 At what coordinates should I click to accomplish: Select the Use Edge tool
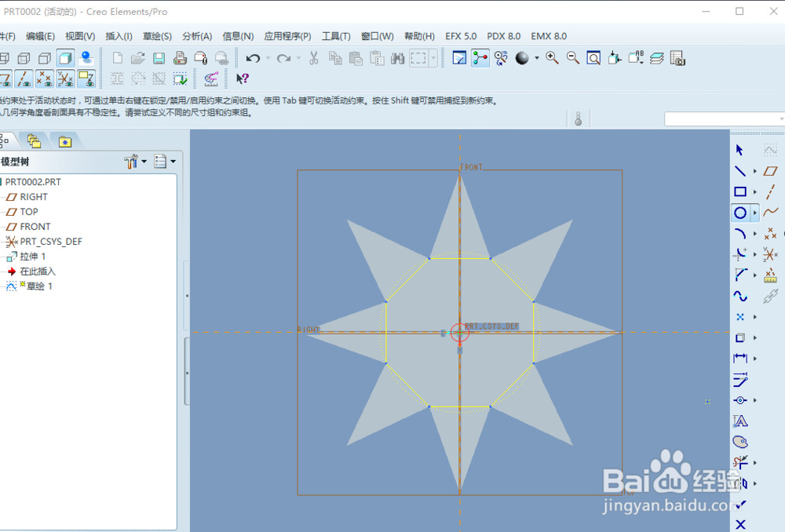click(x=740, y=338)
